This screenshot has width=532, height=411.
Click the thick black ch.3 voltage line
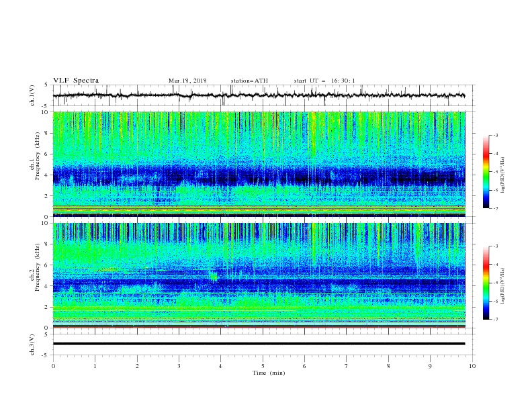(x=259, y=344)
